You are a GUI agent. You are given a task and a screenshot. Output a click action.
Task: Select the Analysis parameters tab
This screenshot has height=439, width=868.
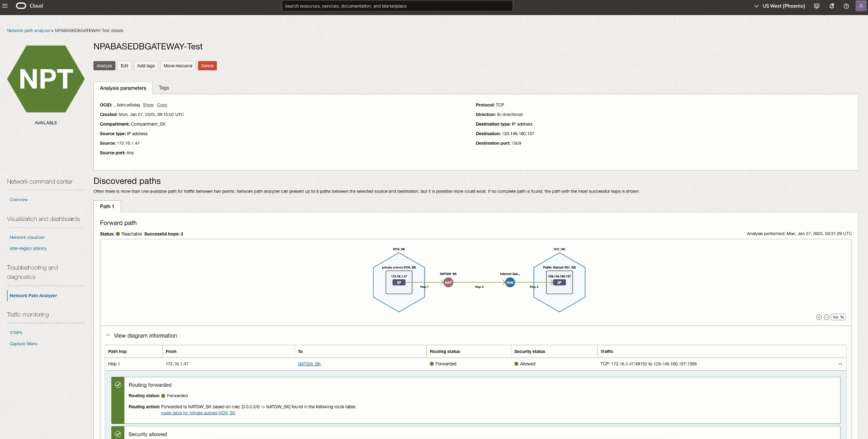[x=123, y=88]
